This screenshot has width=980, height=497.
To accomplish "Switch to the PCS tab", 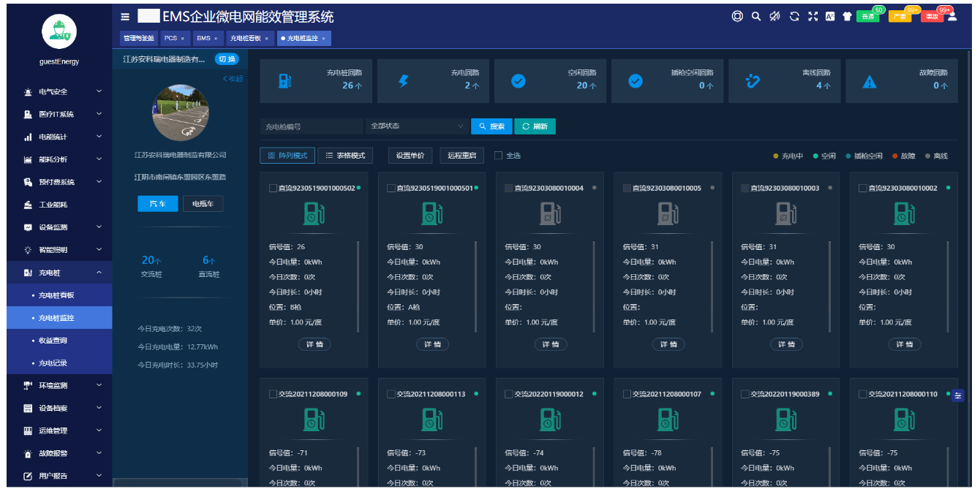I will 174,38.
